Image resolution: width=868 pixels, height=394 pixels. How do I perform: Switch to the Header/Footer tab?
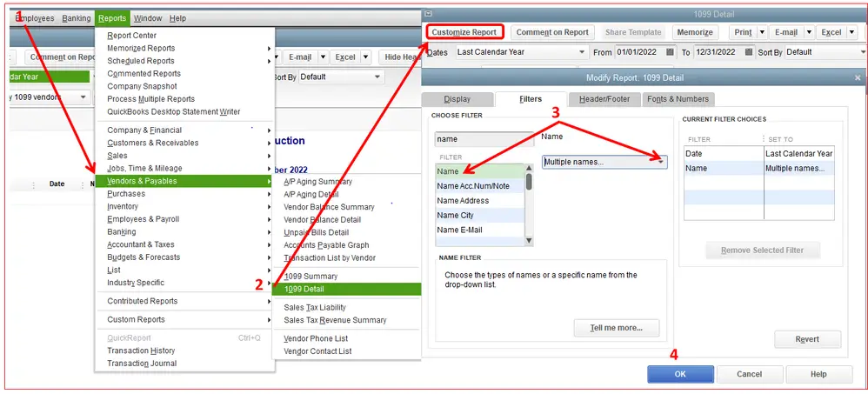[x=604, y=99]
